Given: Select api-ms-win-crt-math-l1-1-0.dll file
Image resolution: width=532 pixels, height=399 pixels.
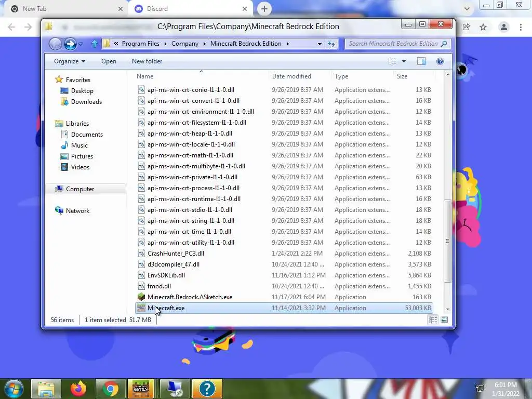Looking at the screenshot, I should click(190, 155).
